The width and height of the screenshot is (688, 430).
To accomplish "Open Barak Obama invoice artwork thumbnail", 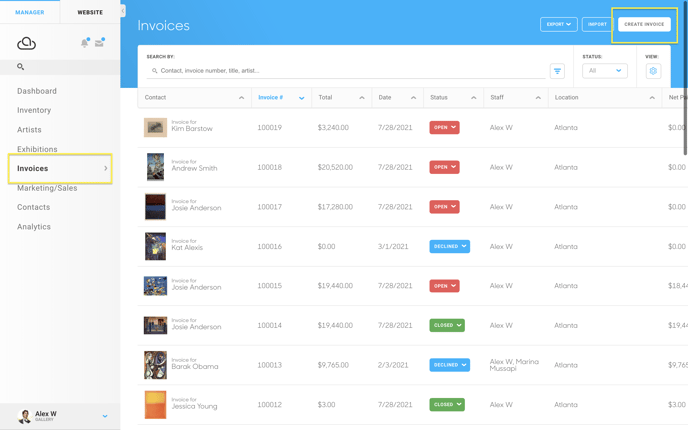I will (x=155, y=365).
